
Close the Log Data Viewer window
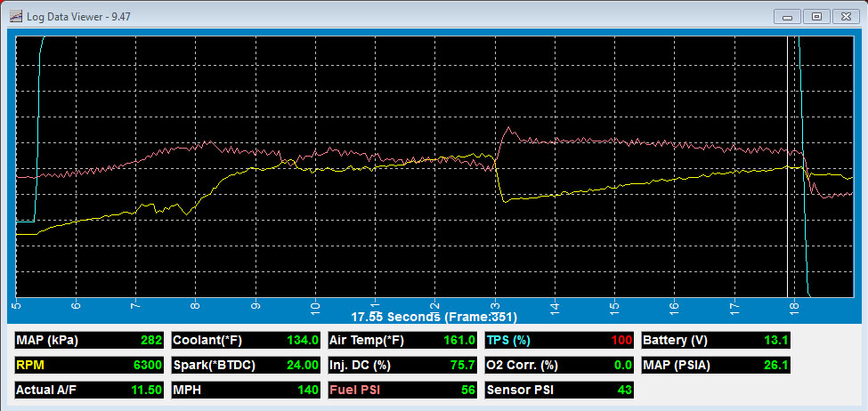pyautogui.click(x=846, y=17)
